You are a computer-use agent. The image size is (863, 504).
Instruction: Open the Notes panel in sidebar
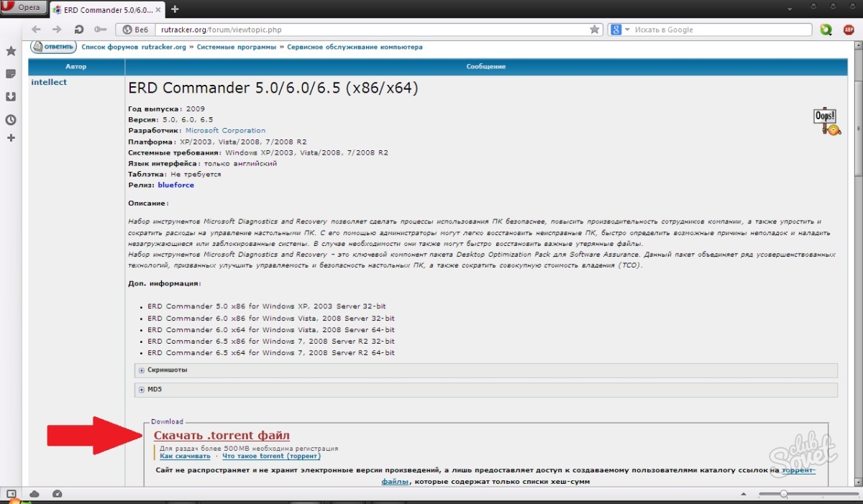[x=11, y=74]
